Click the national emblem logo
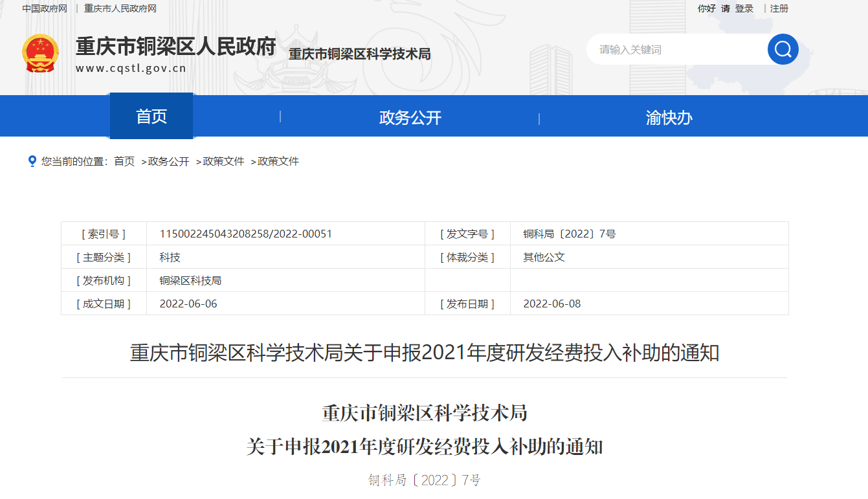This screenshot has width=868, height=499. tap(40, 53)
